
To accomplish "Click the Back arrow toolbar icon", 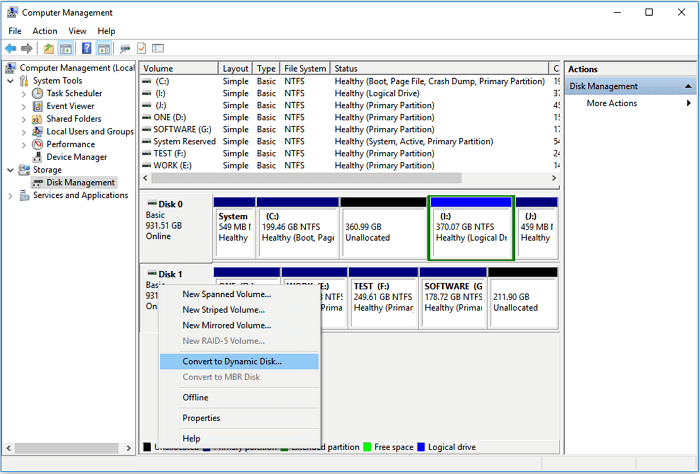I will point(11,48).
